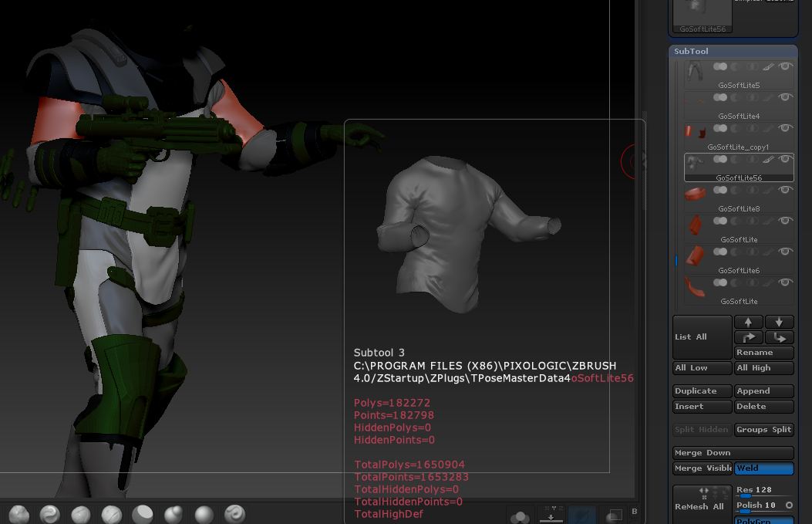Click curved arrow pointing down-right above Rename
812x524 pixels.
click(x=779, y=337)
